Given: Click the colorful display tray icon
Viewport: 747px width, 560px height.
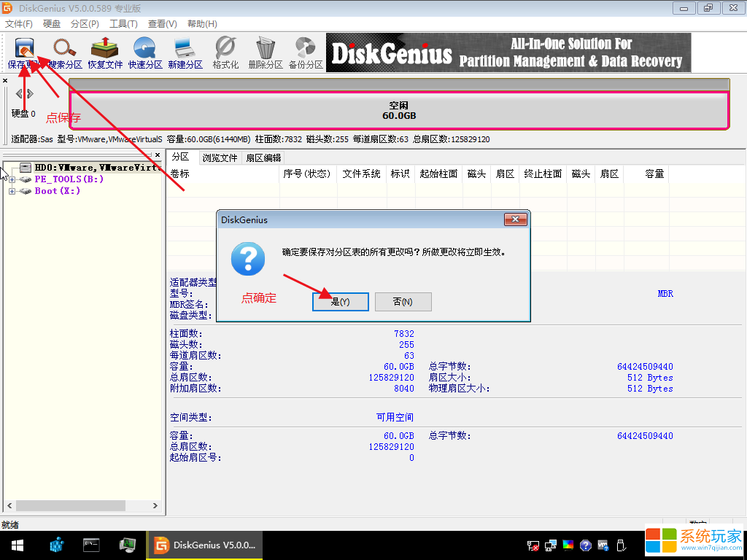Looking at the screenshot, I should pyautogui.click(x=568, y=545).
